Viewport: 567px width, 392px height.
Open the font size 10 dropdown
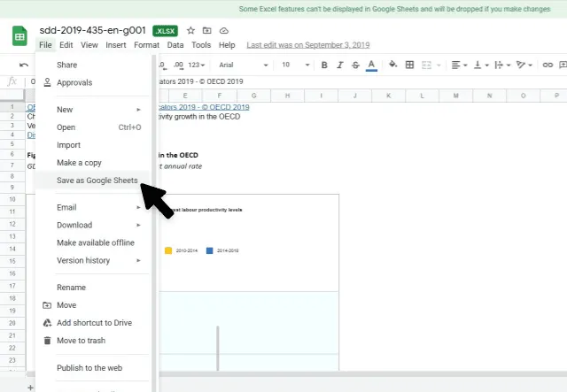point(296,65)
